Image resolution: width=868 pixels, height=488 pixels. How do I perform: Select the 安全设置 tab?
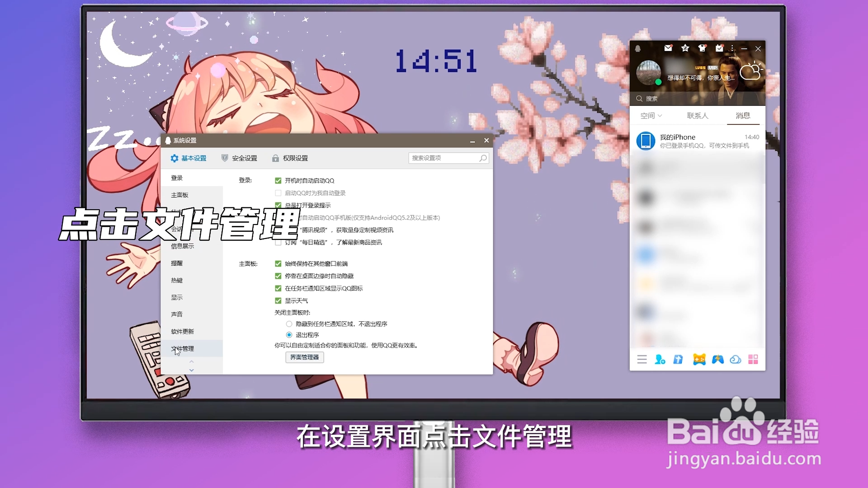[239, 158]
